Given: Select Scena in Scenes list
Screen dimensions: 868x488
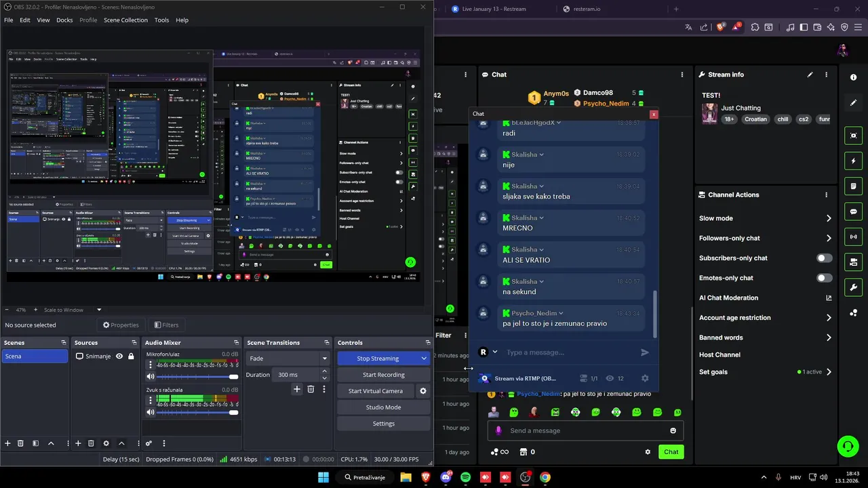Looking at the screenshot, I should (35, 356).
